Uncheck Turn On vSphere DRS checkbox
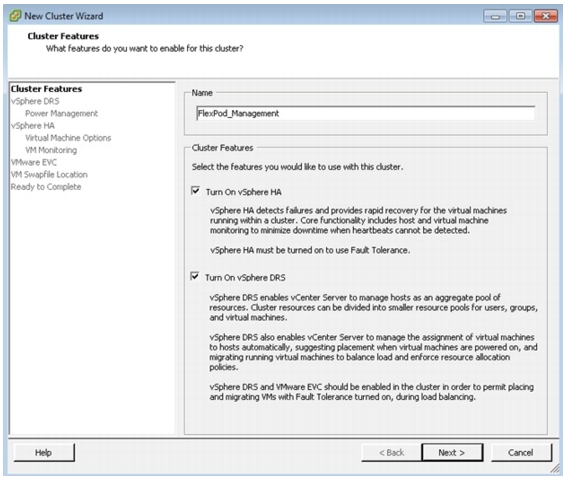 coord(195,276)
